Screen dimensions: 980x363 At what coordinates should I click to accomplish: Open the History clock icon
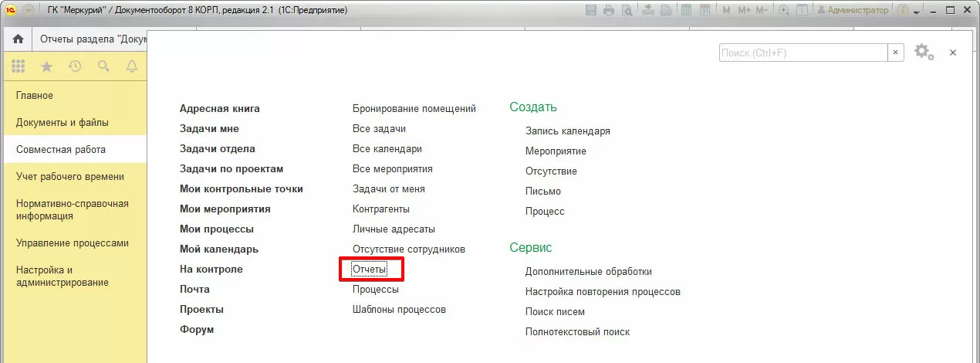(75, 66)
